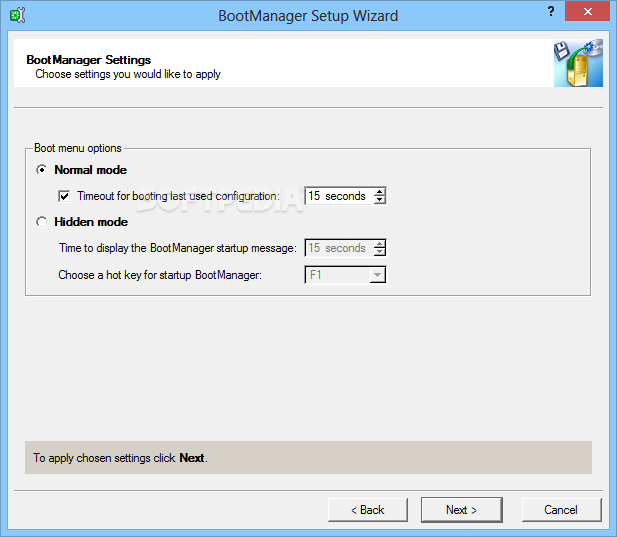Click the Next > button
Image resolution: width=617 pixels, height=537 pixels.
(462, 510)
